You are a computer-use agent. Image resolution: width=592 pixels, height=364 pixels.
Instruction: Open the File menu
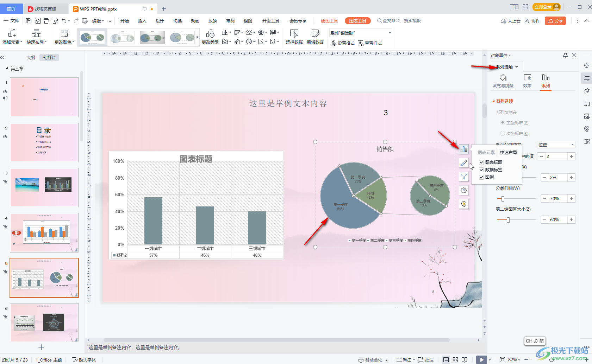11,21
